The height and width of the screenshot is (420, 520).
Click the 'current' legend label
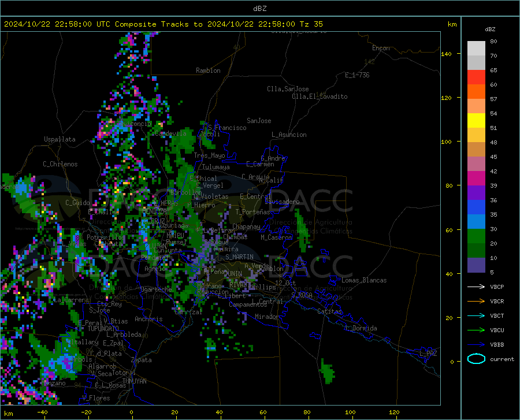pyautogui.click(x=502, y=359)
